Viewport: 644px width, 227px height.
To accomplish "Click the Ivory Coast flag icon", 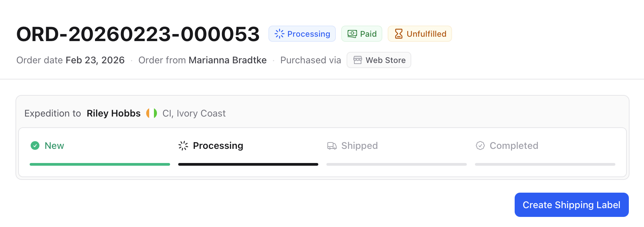I will coord(152,113).
